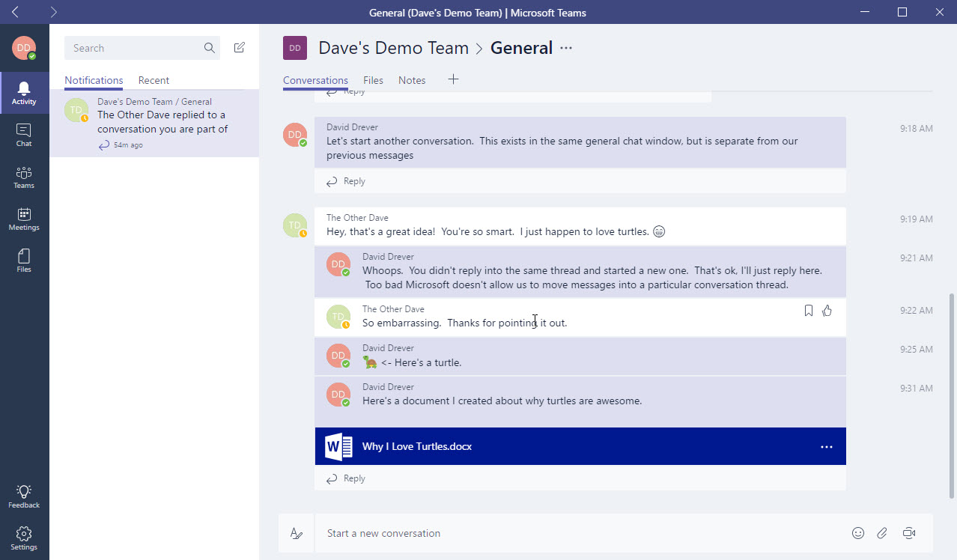Bookmark the 'So embarrassing' message
Screen dimensions: 957x560
click(x=808, y=311)
